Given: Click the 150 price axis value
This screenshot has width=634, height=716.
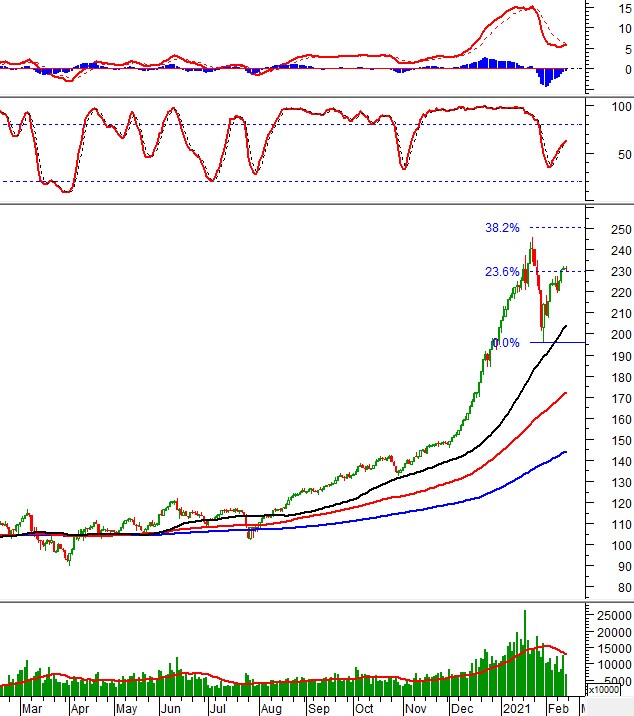Looking at the screenshot, I should click(621, 440).
